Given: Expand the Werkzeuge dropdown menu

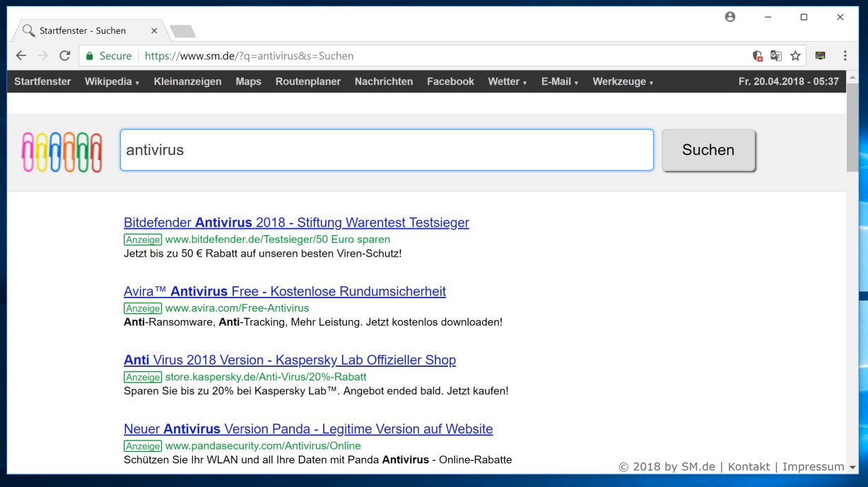Looking at the screenshot, I should (623, 81).
